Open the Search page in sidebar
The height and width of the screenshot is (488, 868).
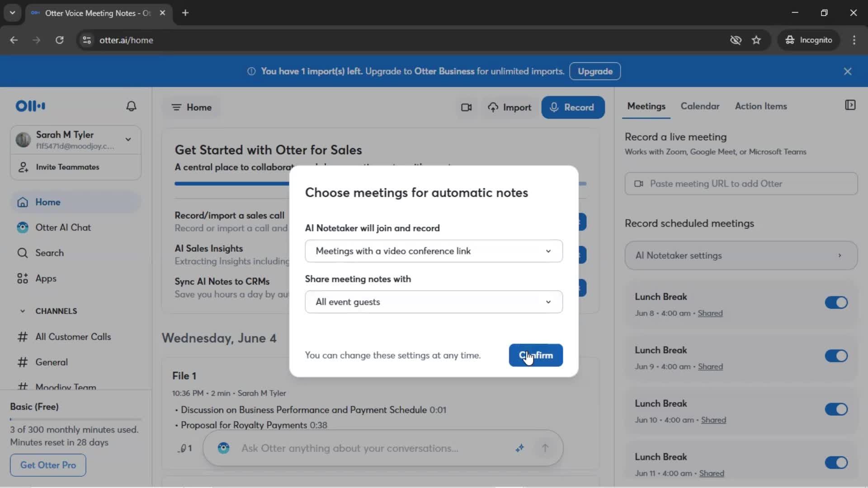(x=49, y=253)
